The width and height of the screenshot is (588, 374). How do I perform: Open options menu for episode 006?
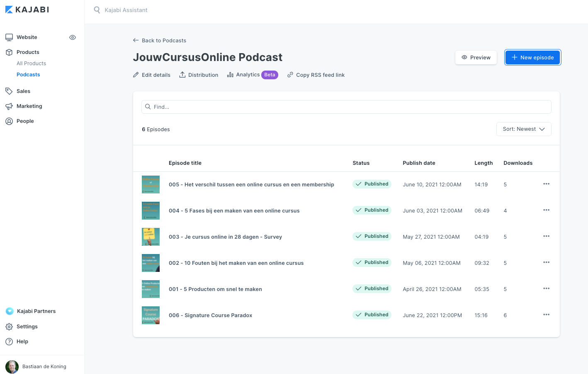tap(547, 315)
